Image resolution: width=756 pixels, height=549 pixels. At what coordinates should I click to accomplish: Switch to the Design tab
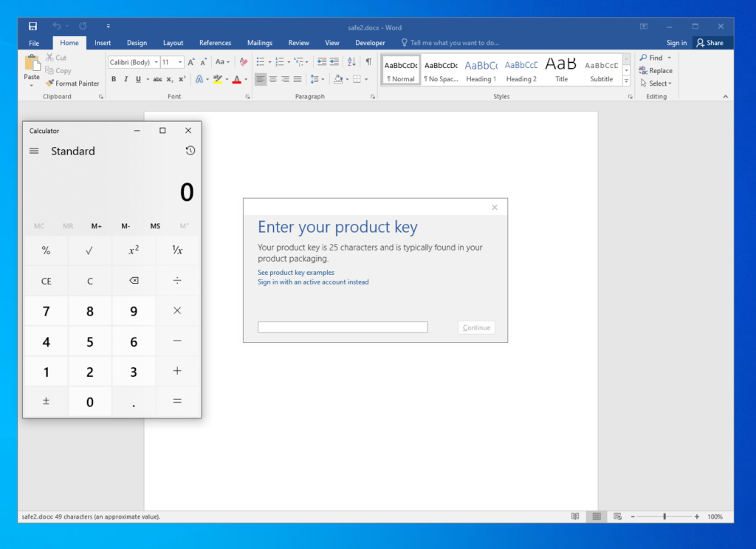pos(137,43)
